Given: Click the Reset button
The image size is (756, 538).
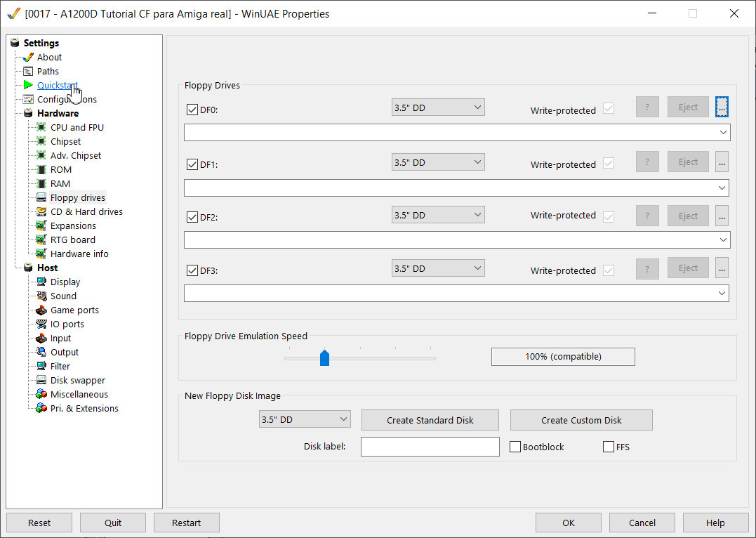Looking at the screenshot, I should pyautogui.click(x=39, y=523).
